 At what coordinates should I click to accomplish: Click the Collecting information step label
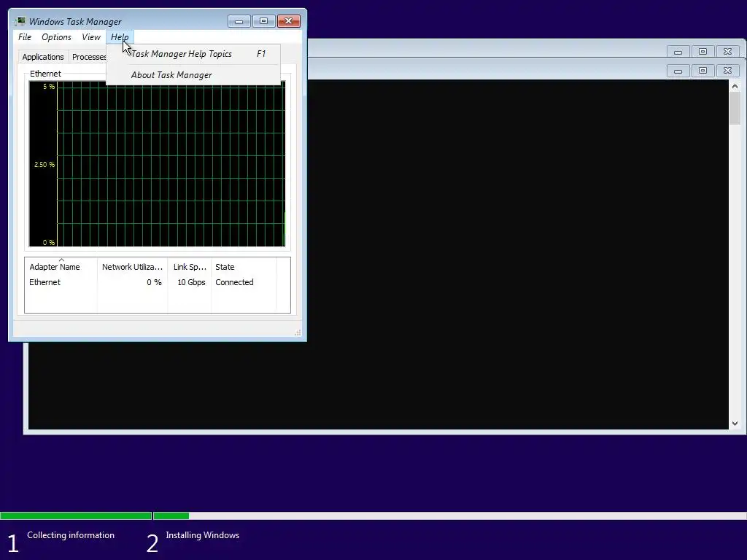pos(71,535)
